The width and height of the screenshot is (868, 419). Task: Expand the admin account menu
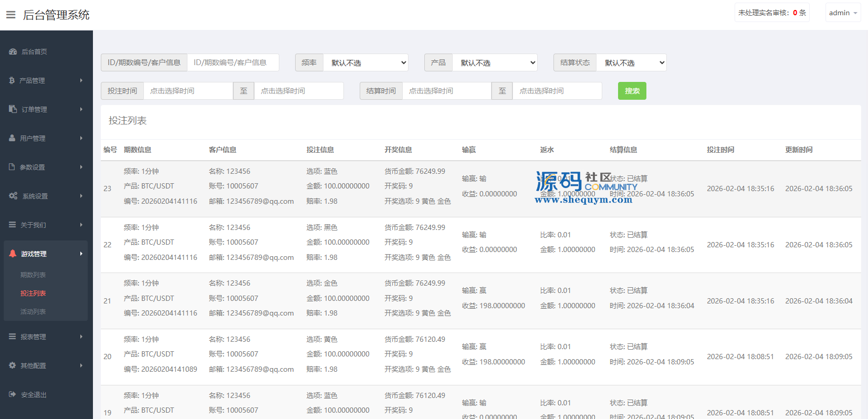(843, 13)
